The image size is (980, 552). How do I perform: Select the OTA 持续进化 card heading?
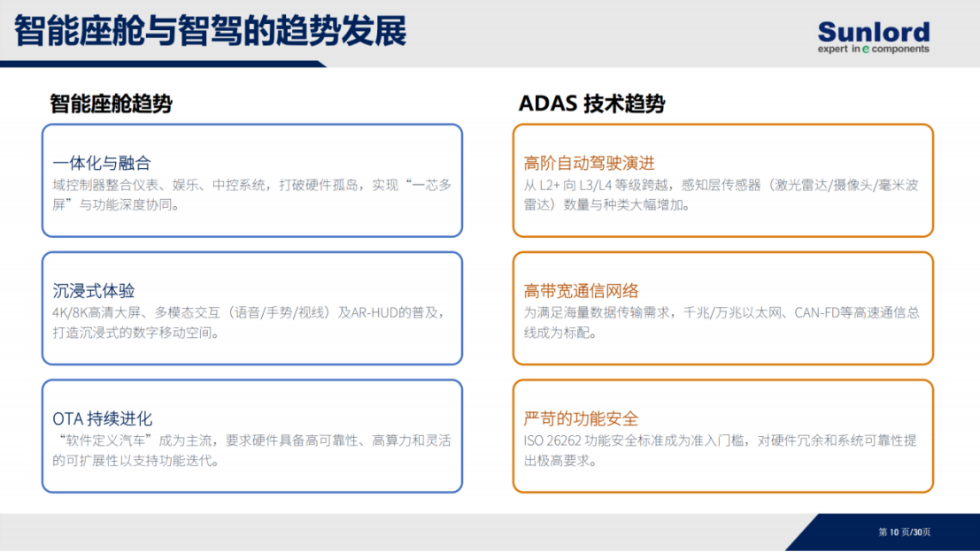103,418
